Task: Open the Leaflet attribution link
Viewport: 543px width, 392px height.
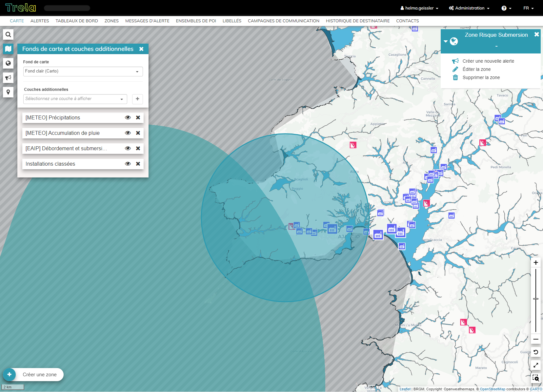Action: (x=405, y=389)
